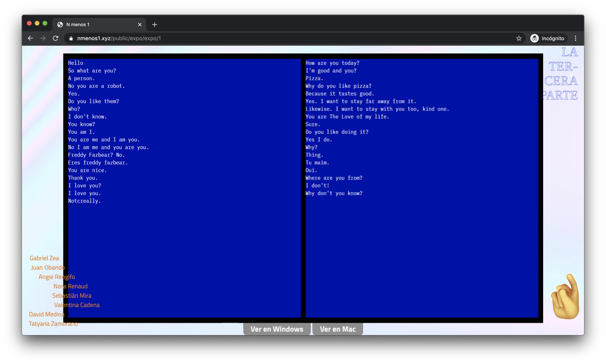Click the Valentina Cadena name entry

click(77, 305)
